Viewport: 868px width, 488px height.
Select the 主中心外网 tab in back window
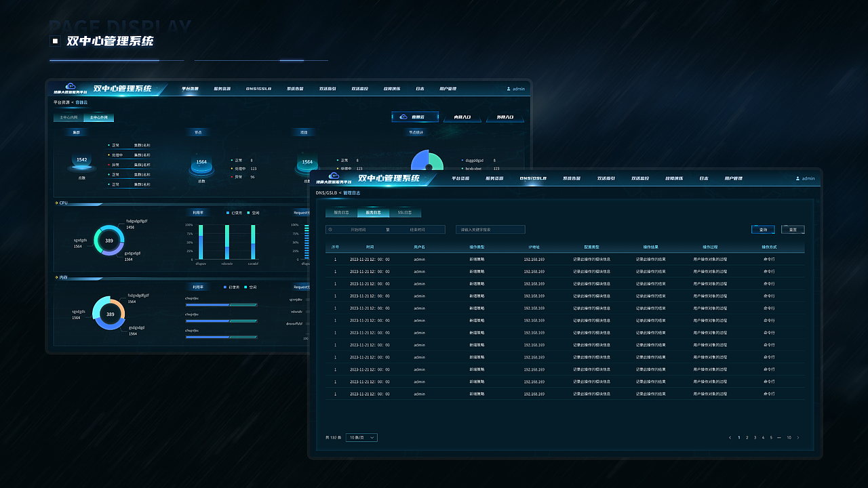(99, 117)
